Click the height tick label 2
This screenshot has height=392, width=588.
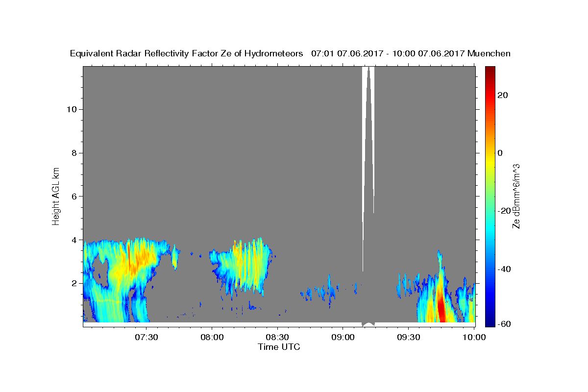(73, 283)
